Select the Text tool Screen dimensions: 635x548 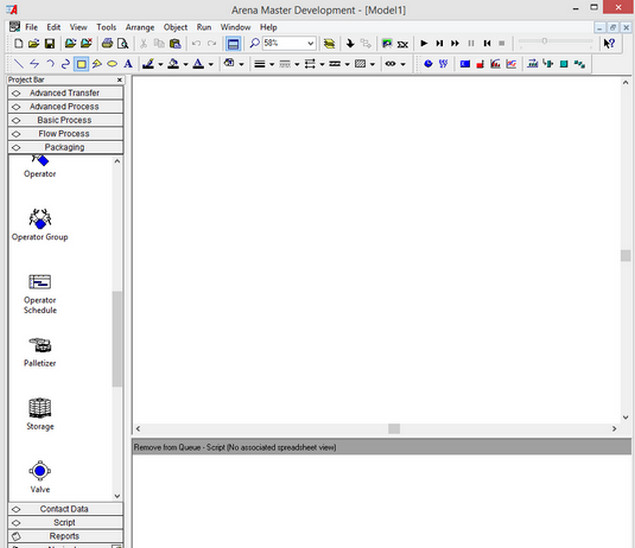click(128, 64)
